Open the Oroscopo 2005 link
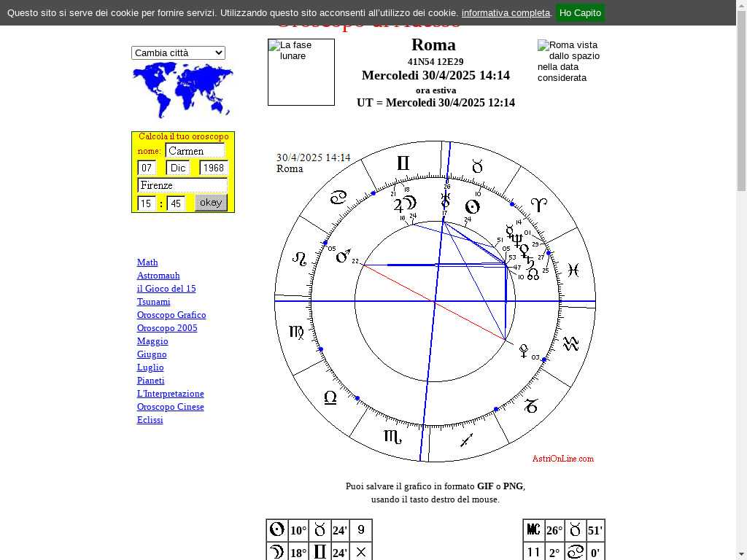The height and width of the screenshot is (560, 747). (167, 328)
